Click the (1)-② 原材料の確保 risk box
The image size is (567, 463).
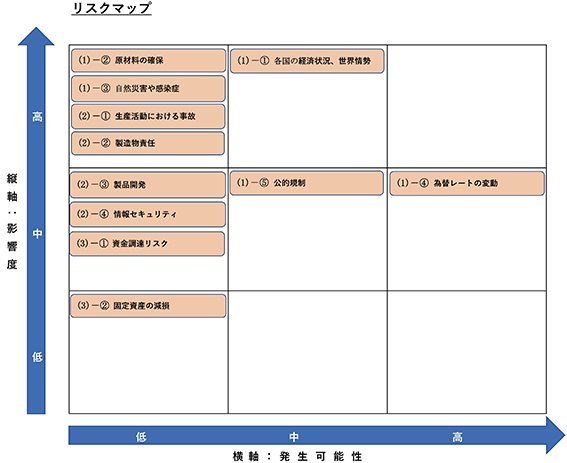coord(148,60)
